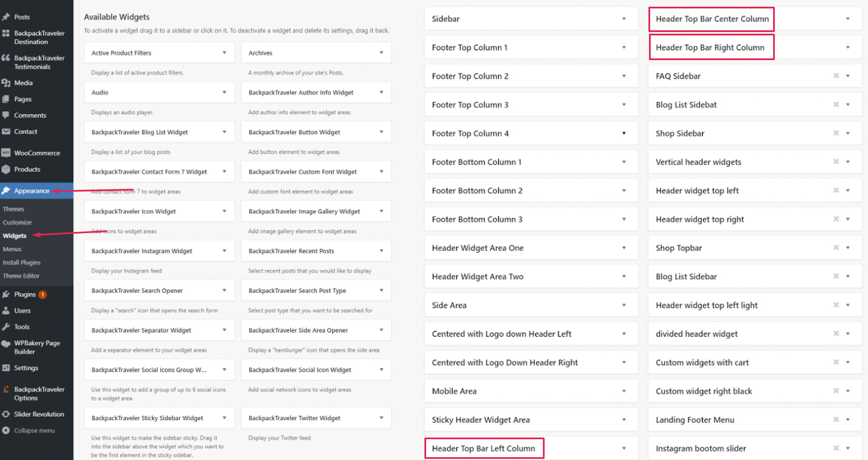Click the Plugins plug icon

point(6,294)
